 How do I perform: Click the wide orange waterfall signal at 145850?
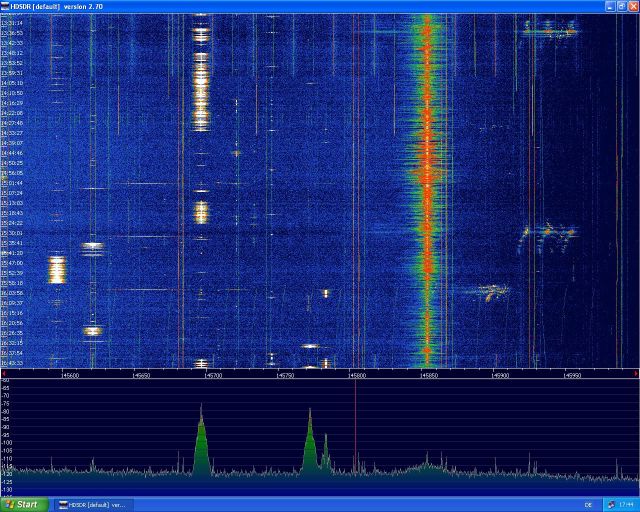click(427, 190)
